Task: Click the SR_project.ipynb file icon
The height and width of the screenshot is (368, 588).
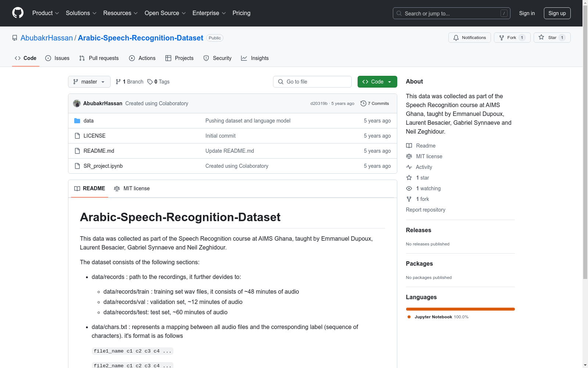Action: (77, 166)
